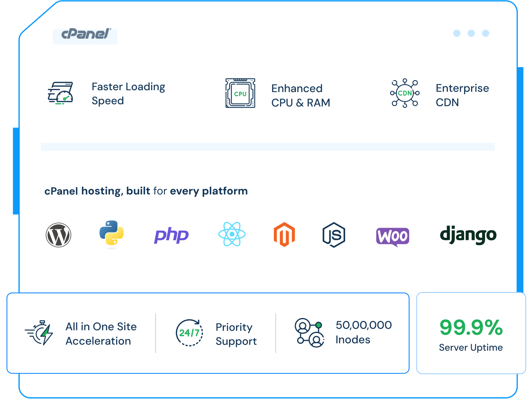Click the Enterprise CDN network icon

pyautogui.click(x=404, y=94)
